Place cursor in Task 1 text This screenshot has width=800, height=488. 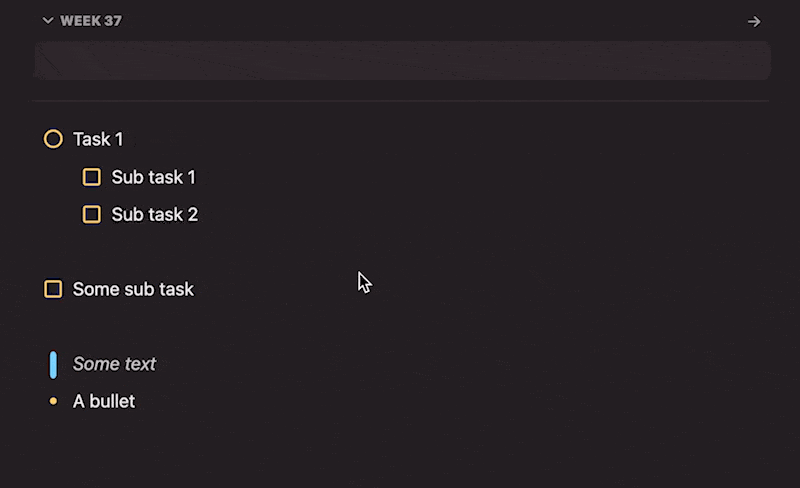click(x=98, y=139)
